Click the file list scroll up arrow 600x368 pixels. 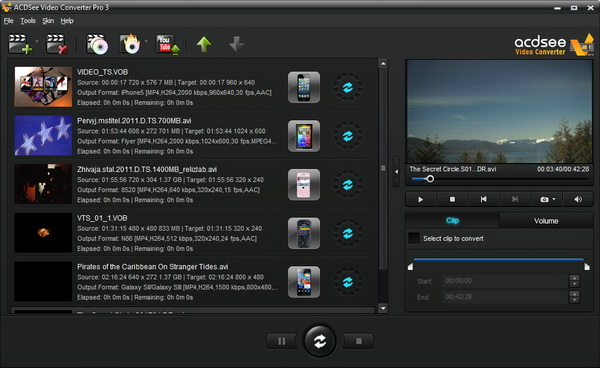tap(383, 64)
